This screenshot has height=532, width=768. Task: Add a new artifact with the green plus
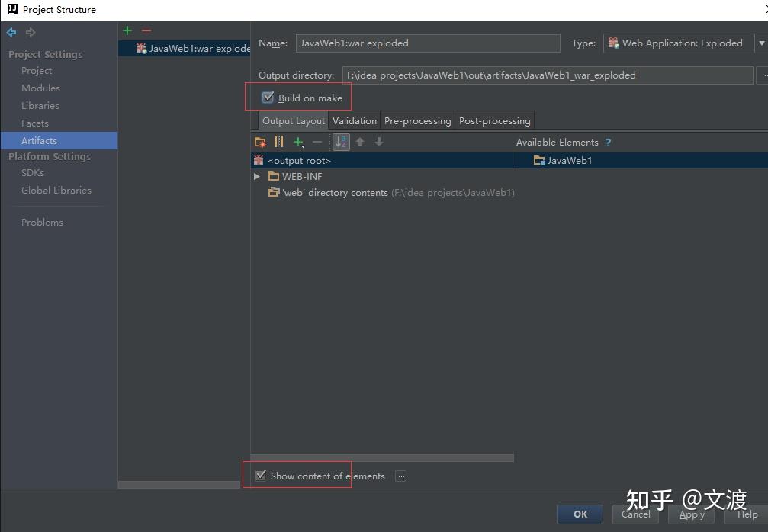[x=127, y=30]
